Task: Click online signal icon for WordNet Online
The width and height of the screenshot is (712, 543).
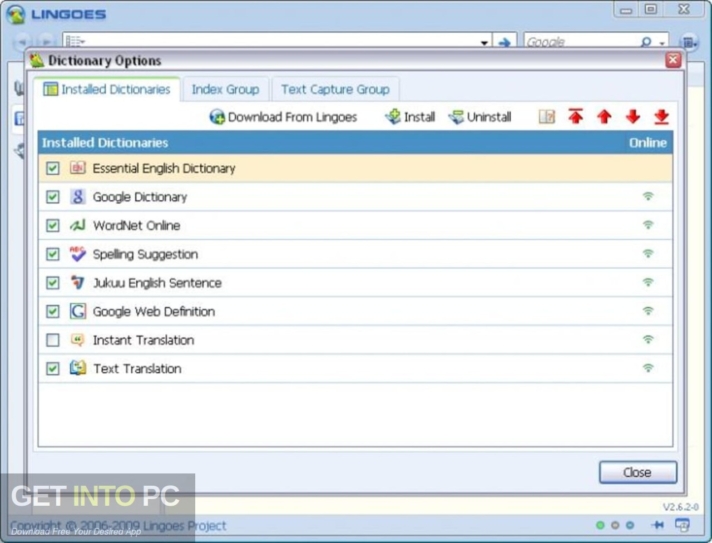Action: pos(648,225)
